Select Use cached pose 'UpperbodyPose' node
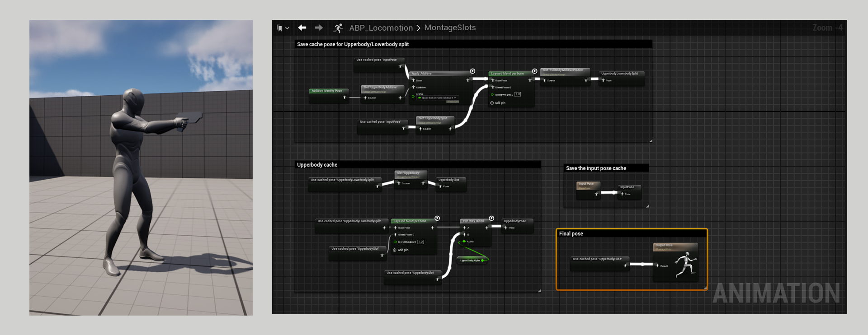Image resolution: width=868 pixels, height=335 pixels. [x=599, y=263]
